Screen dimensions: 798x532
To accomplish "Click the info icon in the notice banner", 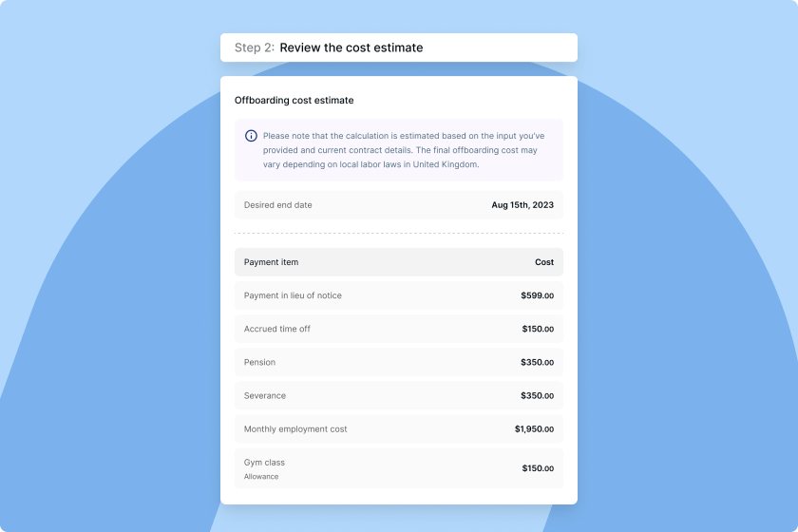I will pos(251,136).
